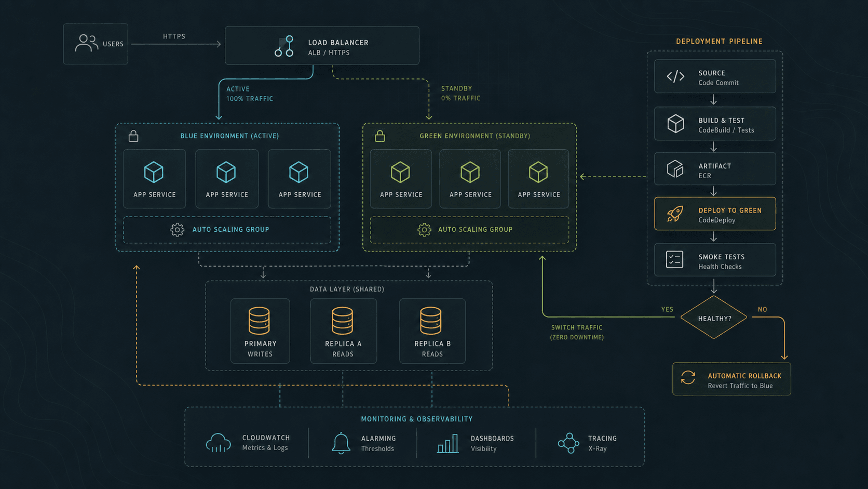This screenshot has width=868, height=489.
Task: Click the Artifact ECR package icon
Action: (x=675, y=169)
